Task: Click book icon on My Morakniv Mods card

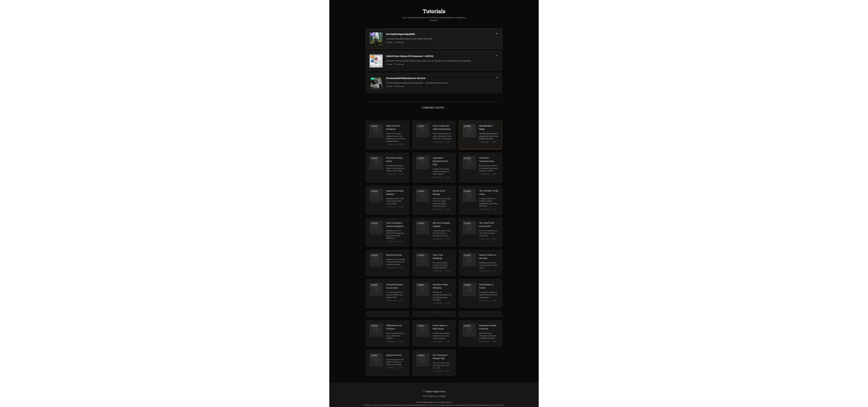Action: pyautogui.click(x=469, y=131)
